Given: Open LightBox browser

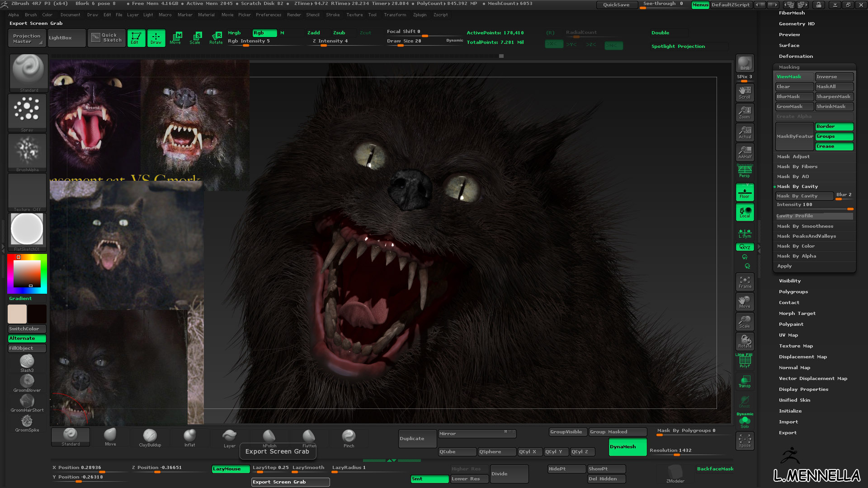Looking at the screenshot, I should tap(66, 38).
